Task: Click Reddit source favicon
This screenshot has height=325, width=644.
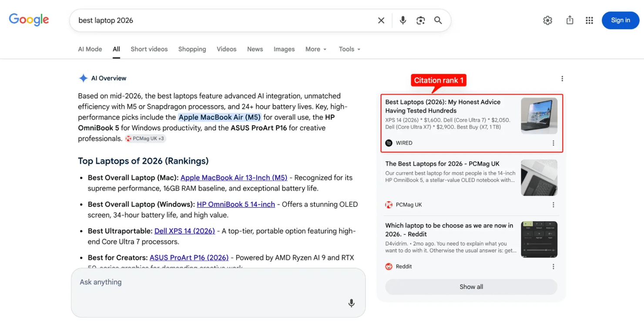Action: click(x=389, y=267)
